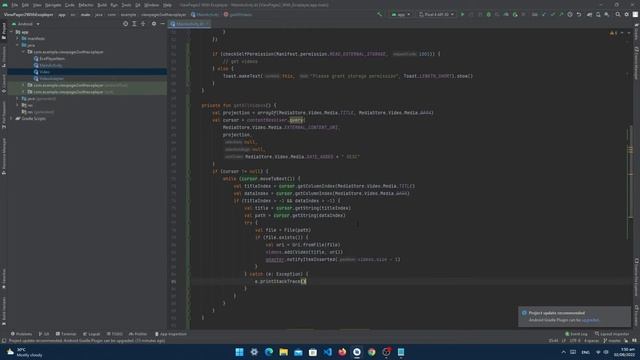Collapse the java folder arrow
The image size is (640, 360).
click(x=18, y=45)
